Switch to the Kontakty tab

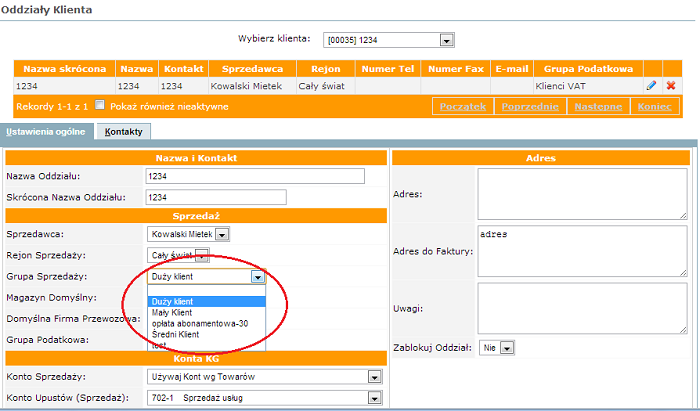pos(124,132)
